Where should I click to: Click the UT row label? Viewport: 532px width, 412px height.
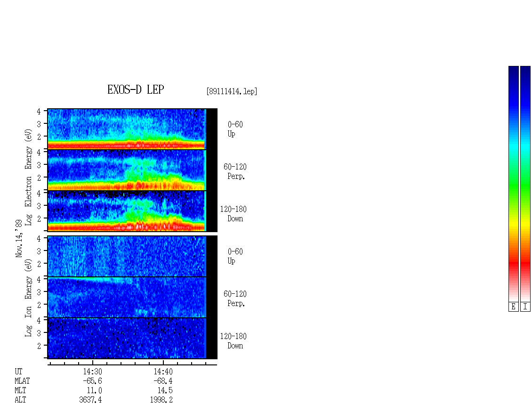[18, 372]
